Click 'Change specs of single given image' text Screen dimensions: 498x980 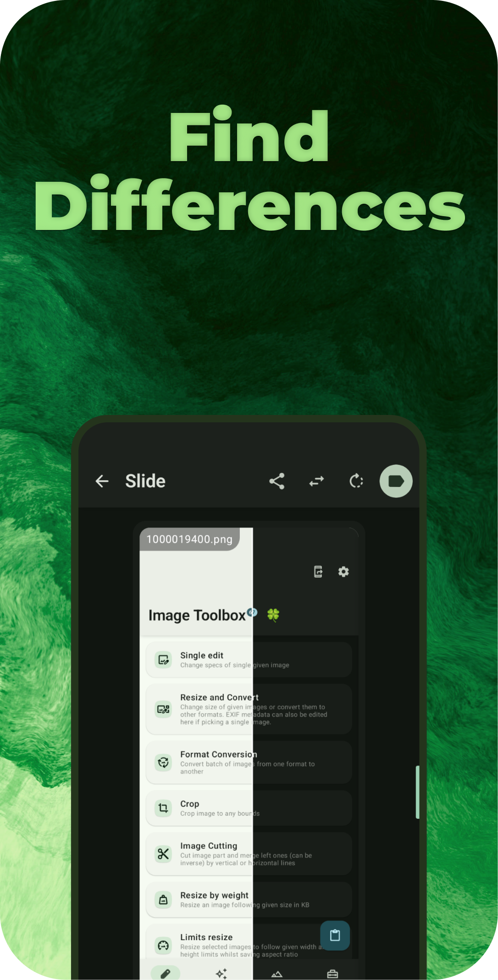click(234, 665)
